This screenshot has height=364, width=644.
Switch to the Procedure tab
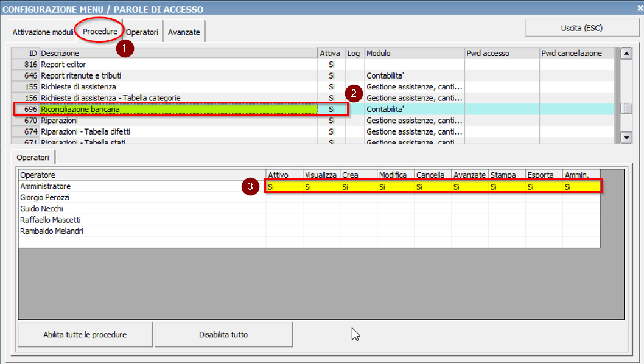[100, 31]
